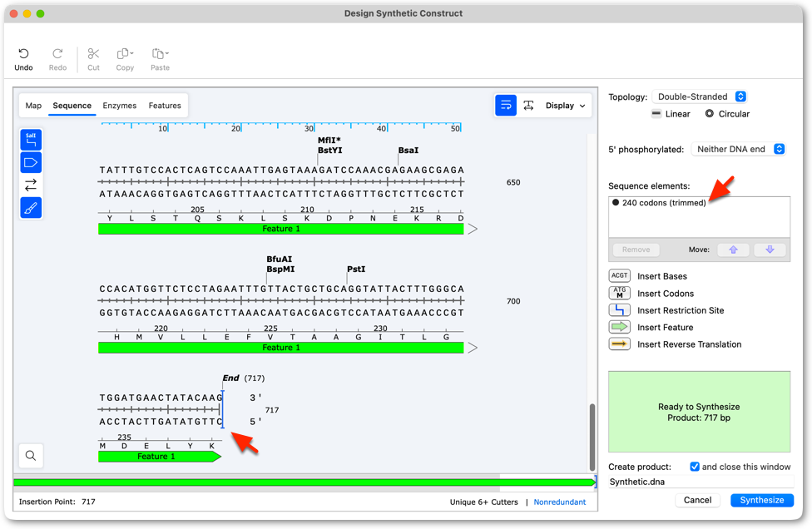Move the element up with the up arrow
Viewport: 812px width, 529px height.
733,250
